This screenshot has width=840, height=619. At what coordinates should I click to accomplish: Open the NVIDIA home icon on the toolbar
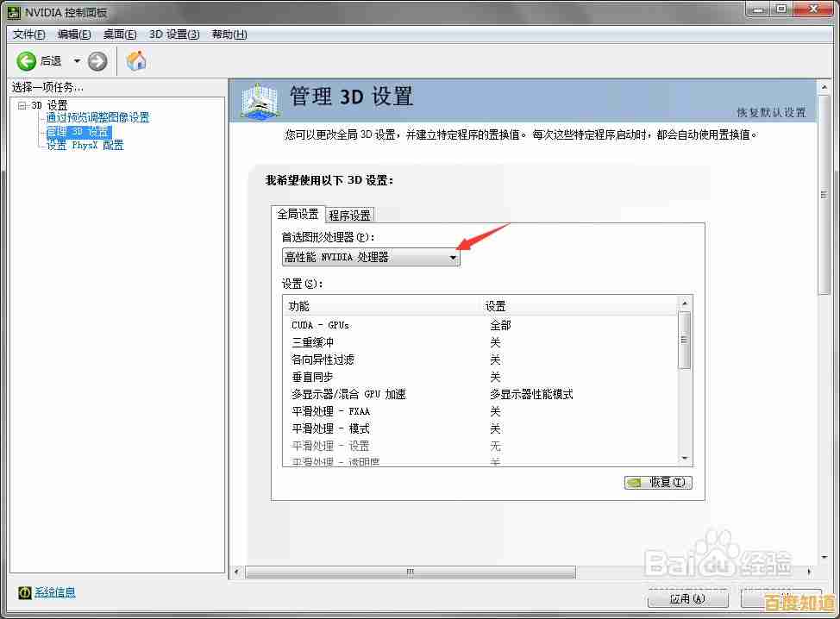(135, 61)
